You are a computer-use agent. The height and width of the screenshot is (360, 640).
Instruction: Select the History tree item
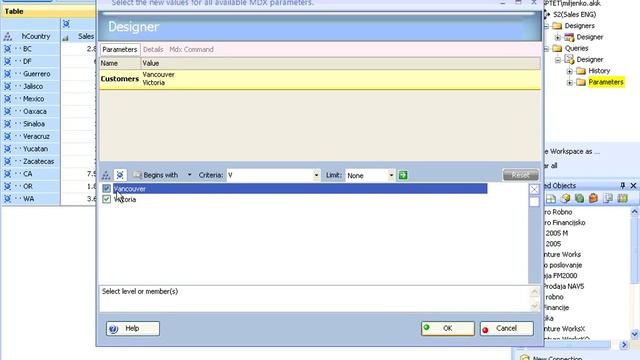[x=599, y=71]
